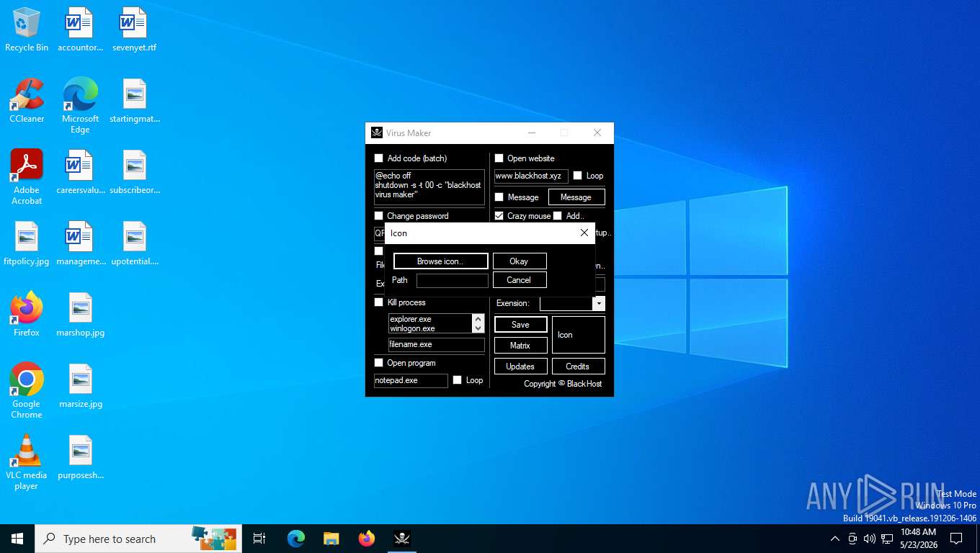Launch VLC media player shortcut
Image resolution: width=980 pixels, height=553 pixels.
[27, 462]
